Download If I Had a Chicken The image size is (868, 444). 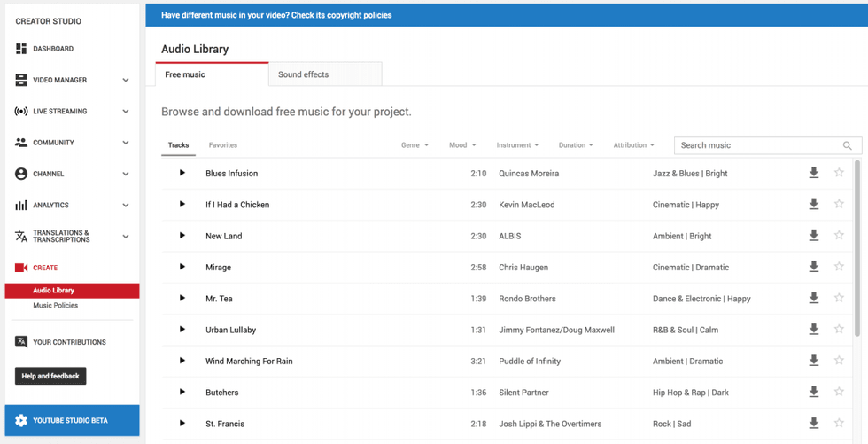coord(813,205)
